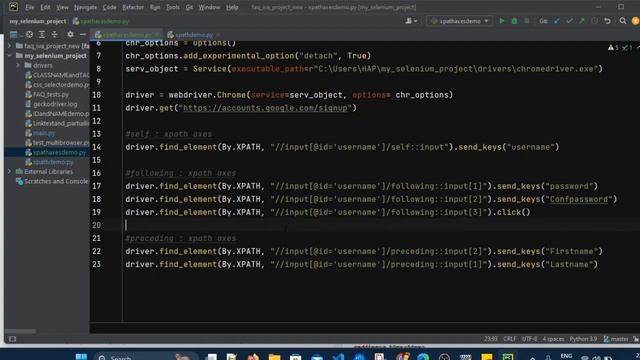This screenshot has height=360, width=640.
Task: Open Python 3.9 interpreter selector
Action: point(583,339)
